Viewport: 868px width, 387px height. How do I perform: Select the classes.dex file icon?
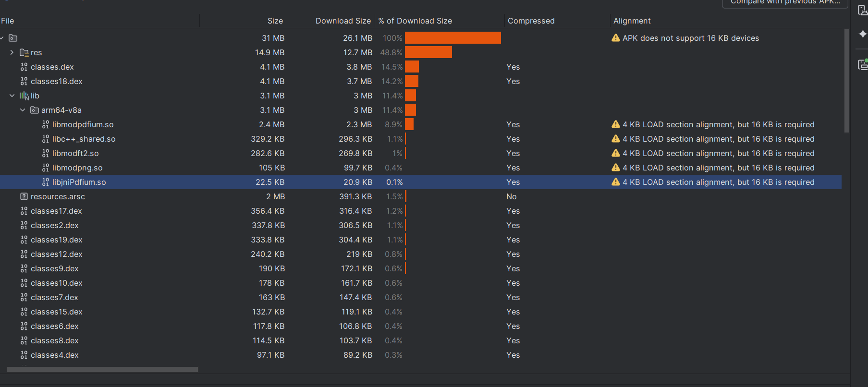pos(24,67)
